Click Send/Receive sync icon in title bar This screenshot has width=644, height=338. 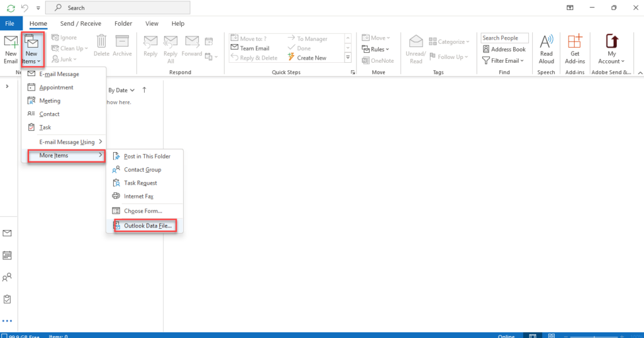[x=11, y=8]
